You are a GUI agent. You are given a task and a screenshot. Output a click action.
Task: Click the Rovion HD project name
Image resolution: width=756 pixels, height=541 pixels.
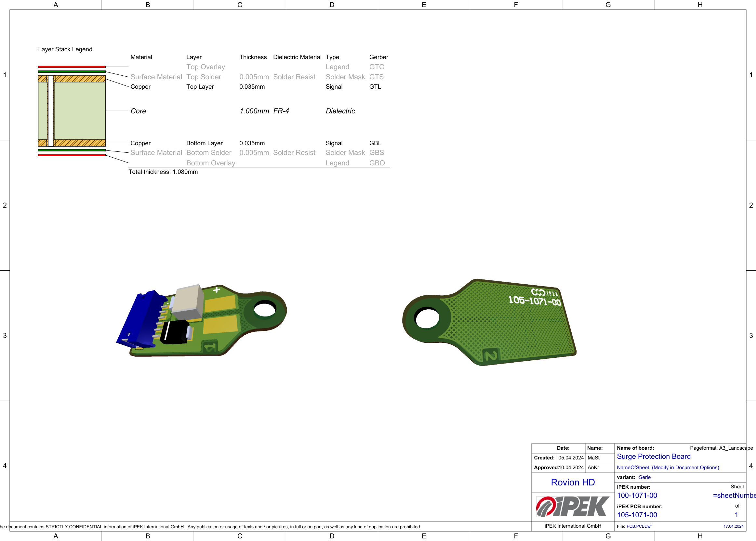(573, 482)
